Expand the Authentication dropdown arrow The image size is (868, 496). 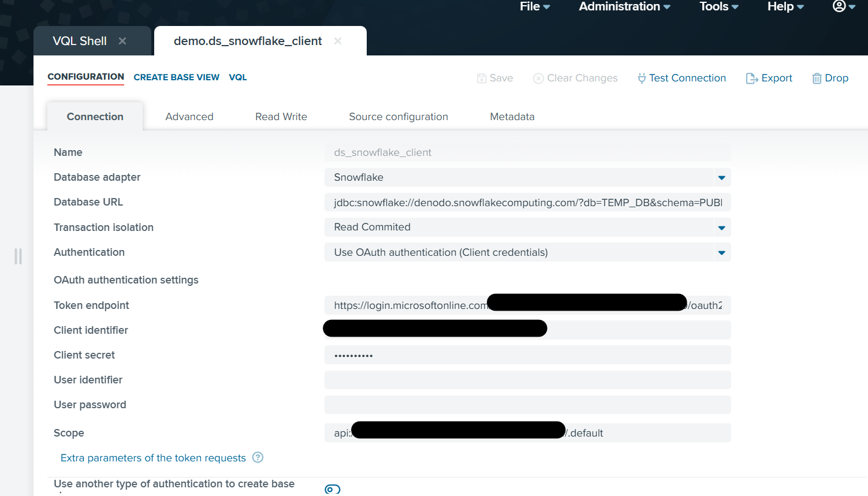(721, 252)
